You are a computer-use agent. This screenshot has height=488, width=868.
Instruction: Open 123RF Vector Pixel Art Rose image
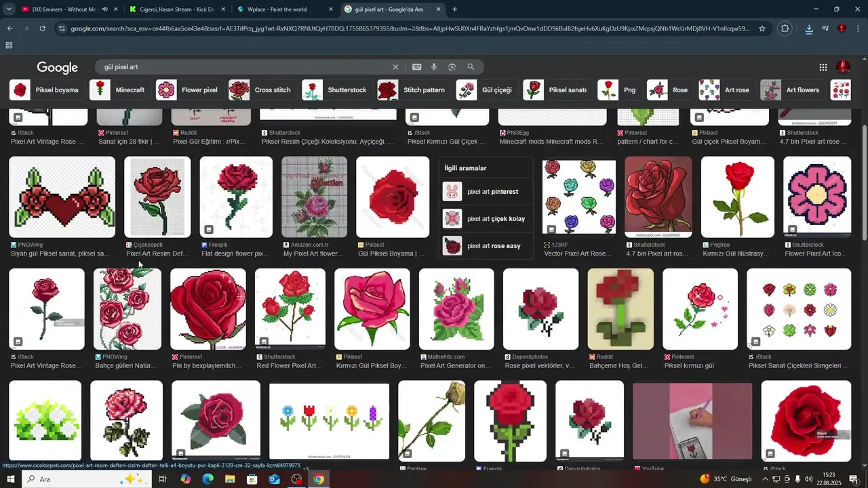pyautogui.click(x=579, y=197)
